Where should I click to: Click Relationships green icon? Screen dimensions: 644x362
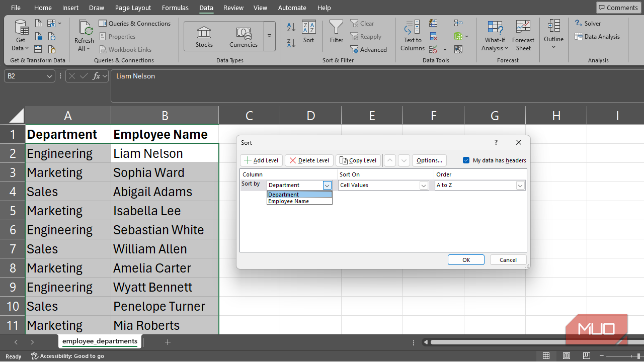pyautogui.click(x=458, y=37)
